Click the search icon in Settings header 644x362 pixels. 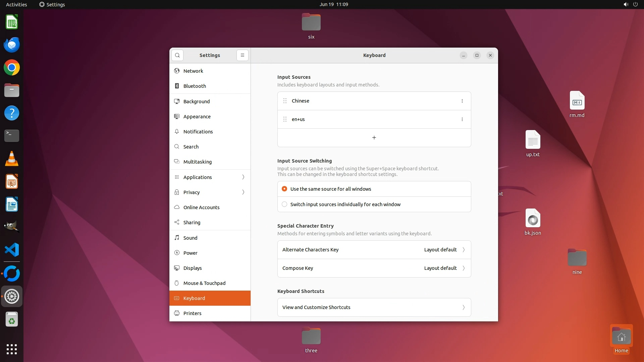point(177,55)
